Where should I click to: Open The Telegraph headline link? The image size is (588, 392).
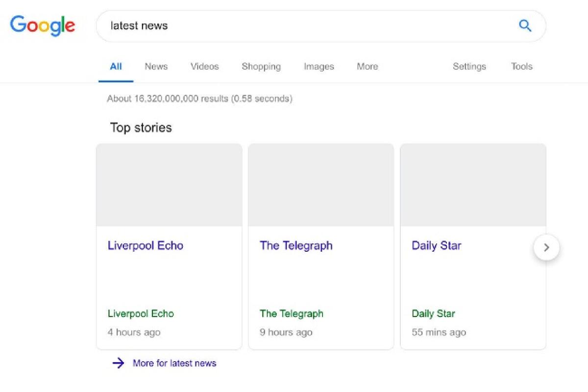pyautogui.click(x=296, y=246)
